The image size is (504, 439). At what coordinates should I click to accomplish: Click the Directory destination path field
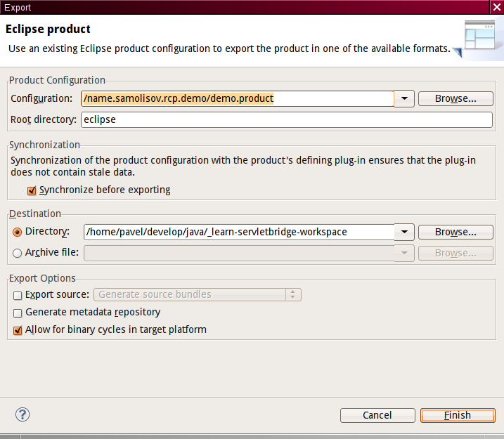[x=237, y=232]
